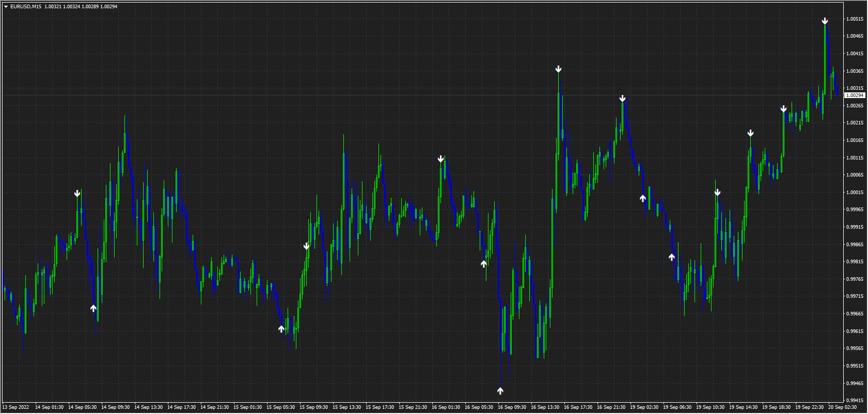Select the down arrow near 19 Sep 14:30
The width and height of the screenshot is (868, 414).
point(751,133)
